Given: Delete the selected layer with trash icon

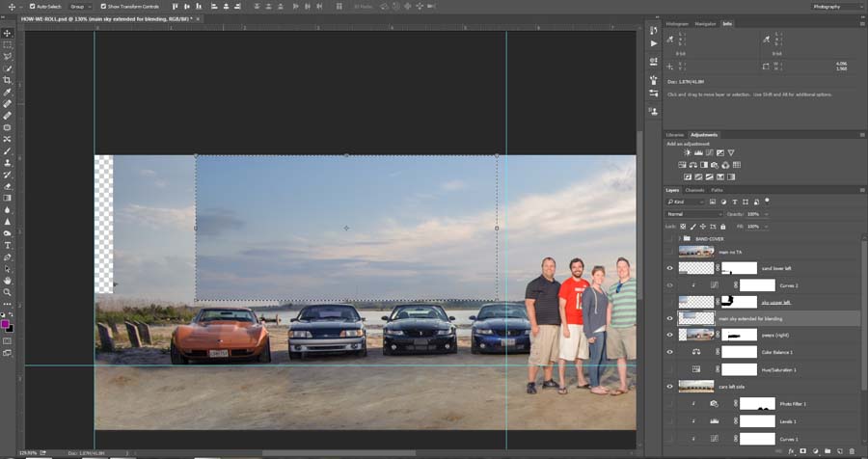Looking at the screenshot, I should point(852,452).
